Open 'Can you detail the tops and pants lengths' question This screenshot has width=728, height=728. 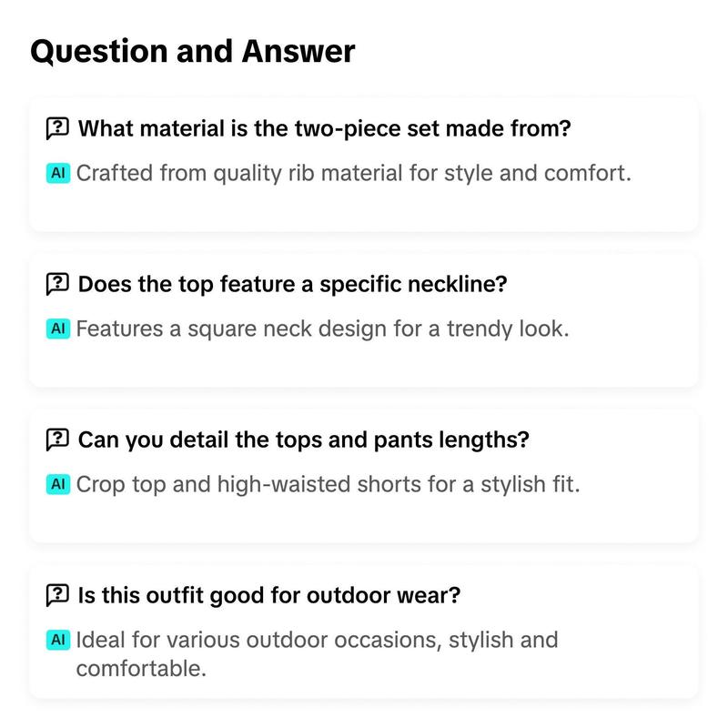[x=303, y=440]
